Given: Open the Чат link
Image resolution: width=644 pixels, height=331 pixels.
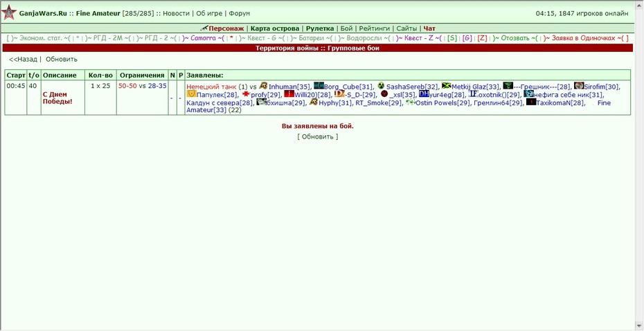Looking at the screenshot, I should point(429,29).
